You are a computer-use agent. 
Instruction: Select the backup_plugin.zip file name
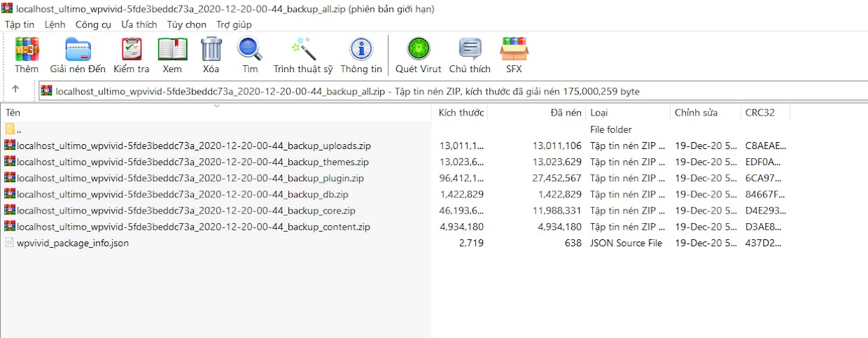tap(190, 178)
